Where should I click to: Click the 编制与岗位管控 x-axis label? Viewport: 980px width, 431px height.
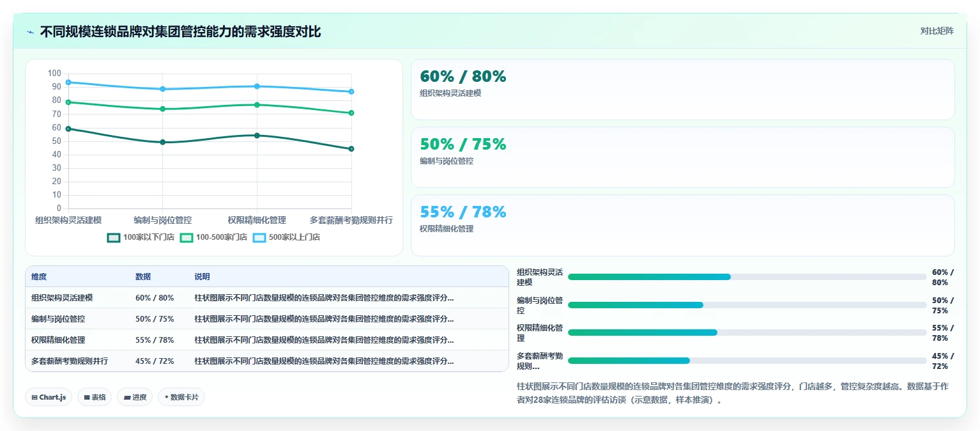(x=163, y=220)
